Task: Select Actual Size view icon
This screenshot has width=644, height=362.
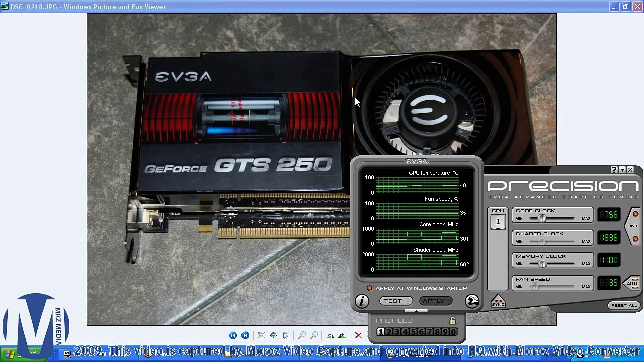Action: [x=274, y=335]
